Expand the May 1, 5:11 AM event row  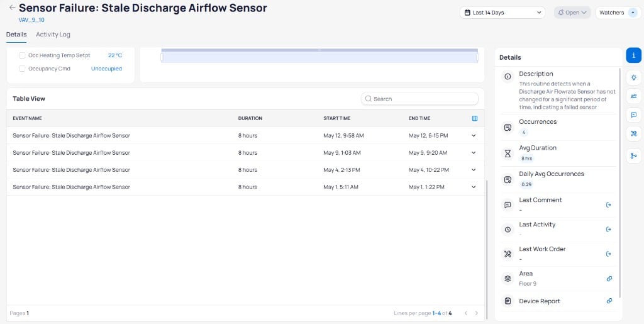pos(474,187)
